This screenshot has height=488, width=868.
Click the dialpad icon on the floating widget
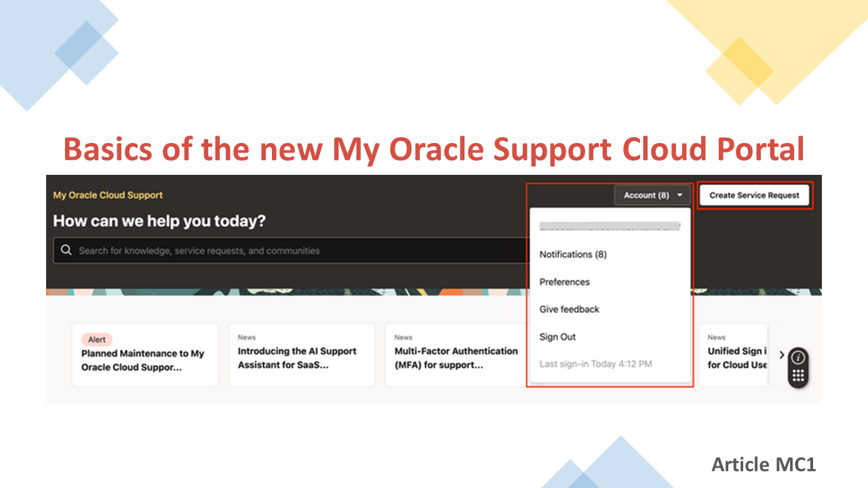point(797,375)
